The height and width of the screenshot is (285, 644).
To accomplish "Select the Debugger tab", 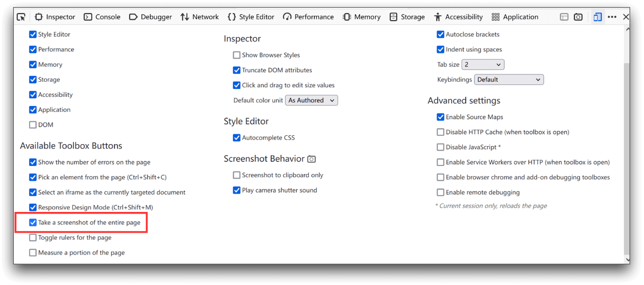I will (150, 17).
